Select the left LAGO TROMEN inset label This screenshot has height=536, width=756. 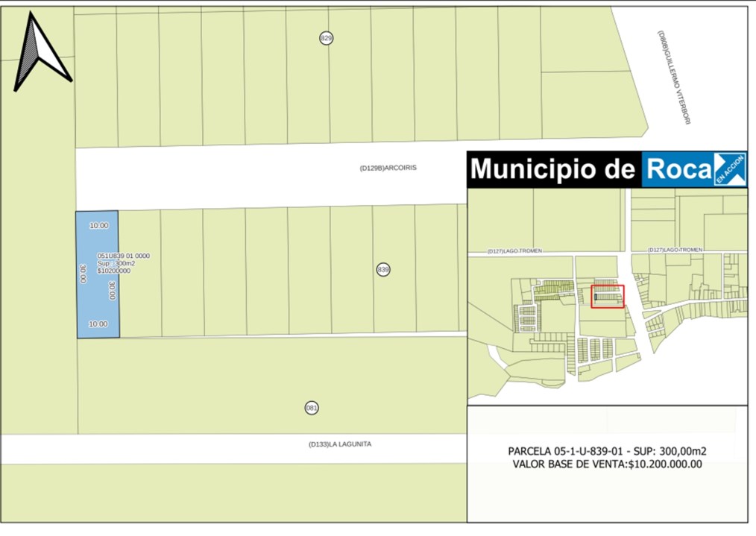(x=514, y=250)
